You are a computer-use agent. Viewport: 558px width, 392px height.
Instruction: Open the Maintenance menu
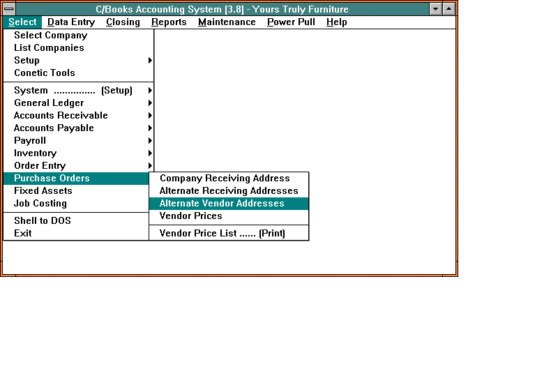click(227, 22)
